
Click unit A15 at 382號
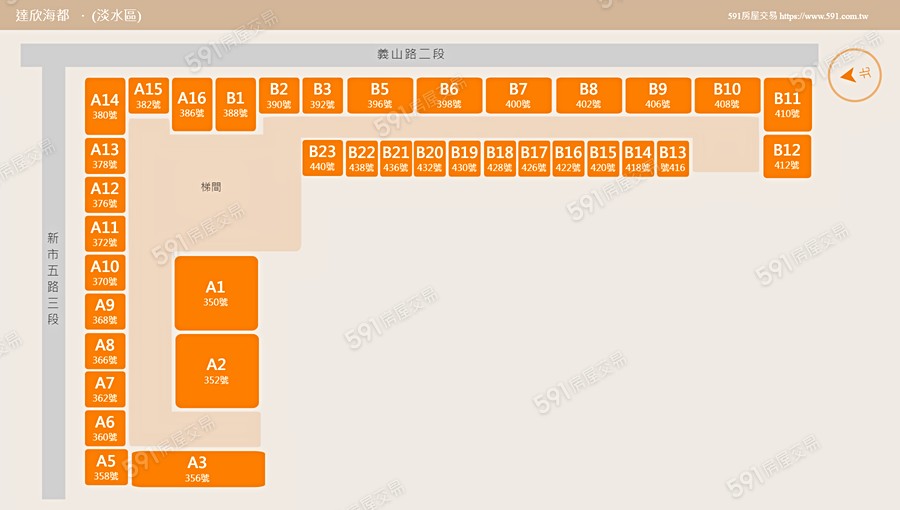(x=148, y=96)
